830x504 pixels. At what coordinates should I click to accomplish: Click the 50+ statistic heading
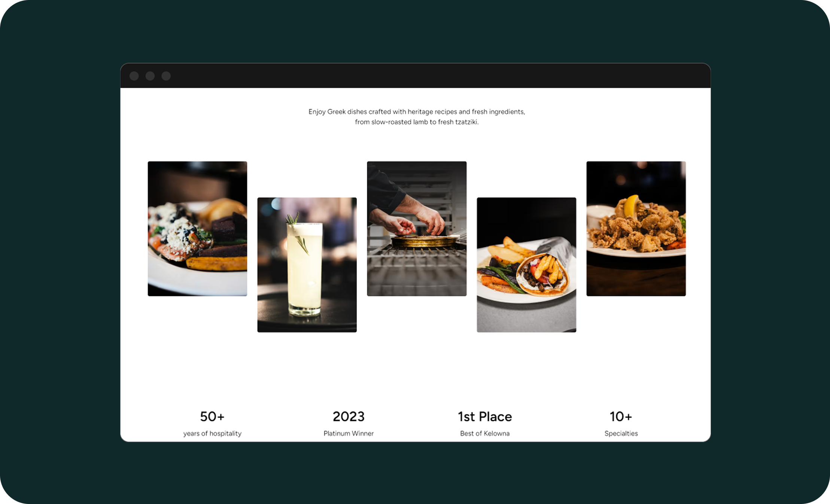tap(212, 416)
